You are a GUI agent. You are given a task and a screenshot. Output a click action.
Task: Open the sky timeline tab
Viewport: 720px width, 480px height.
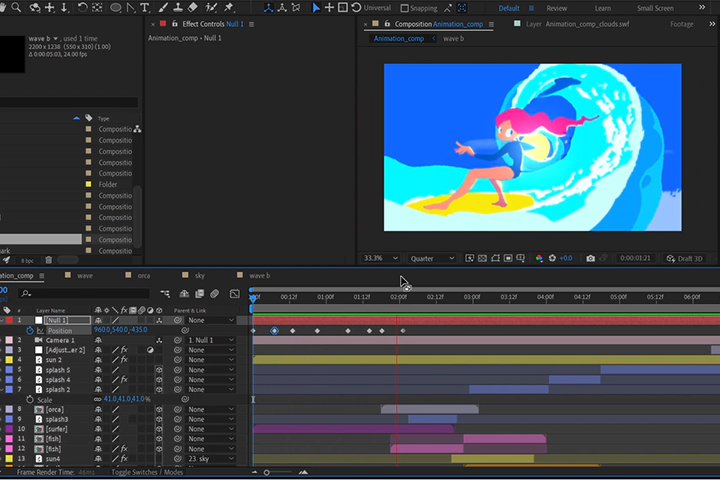click(x=200, y=276)
